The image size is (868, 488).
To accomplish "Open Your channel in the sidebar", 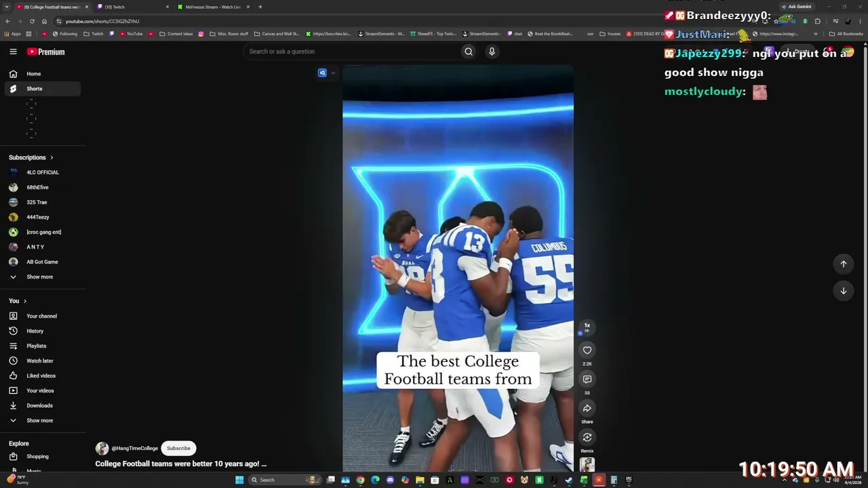I will (x=43, y=316).
